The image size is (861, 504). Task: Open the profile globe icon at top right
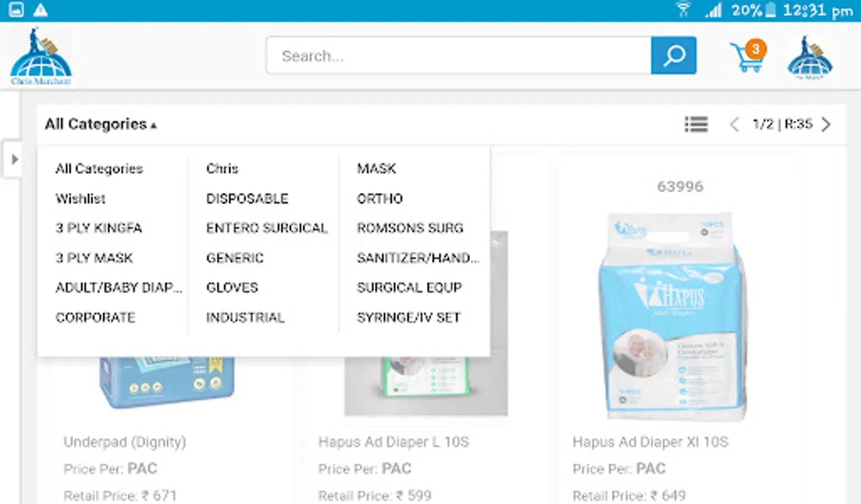click(x=810, y=58)
